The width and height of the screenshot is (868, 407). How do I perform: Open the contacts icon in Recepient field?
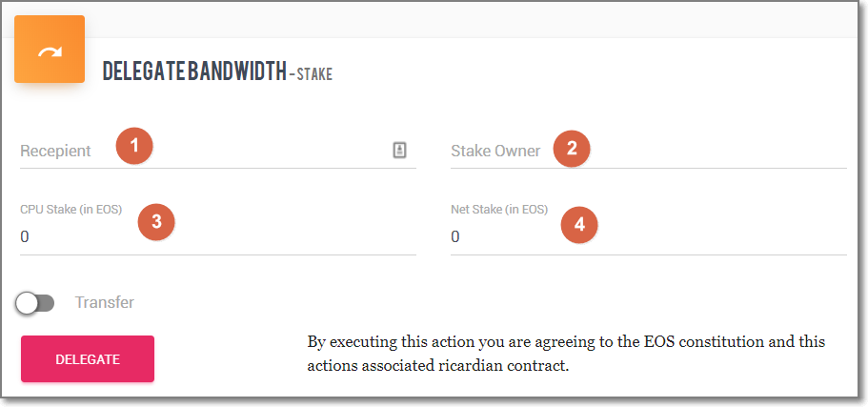[x=400, y=150]
